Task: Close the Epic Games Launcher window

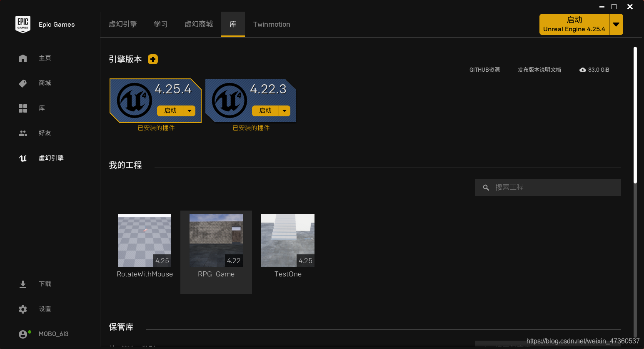Action: coord(630,7)
